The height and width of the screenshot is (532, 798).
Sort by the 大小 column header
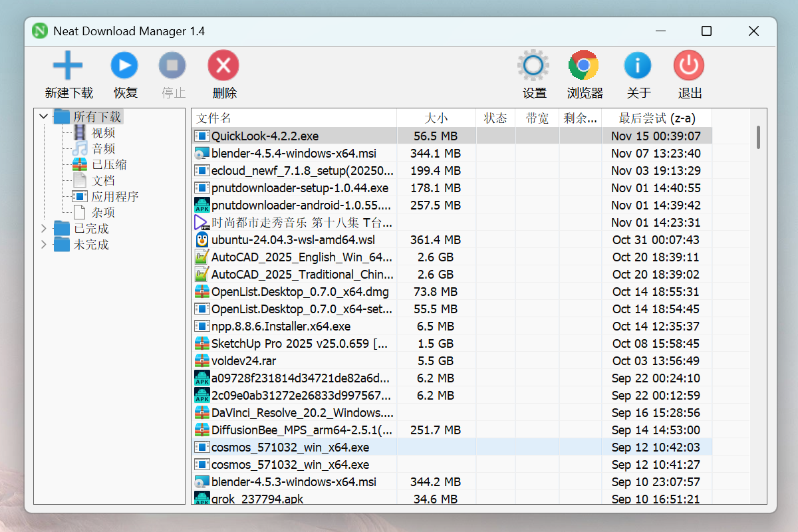436,118
